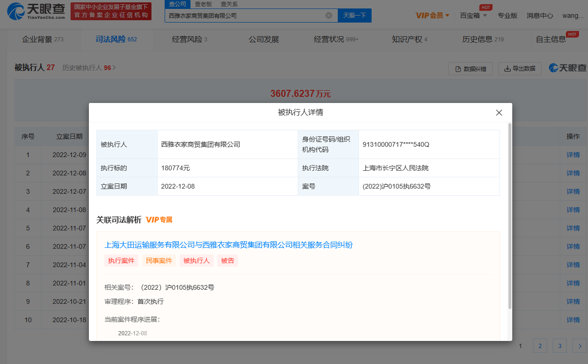Open the 上海大田运输服务有限公司 case title link
This screenshot has height=364, width=588.
pos(229,245)
